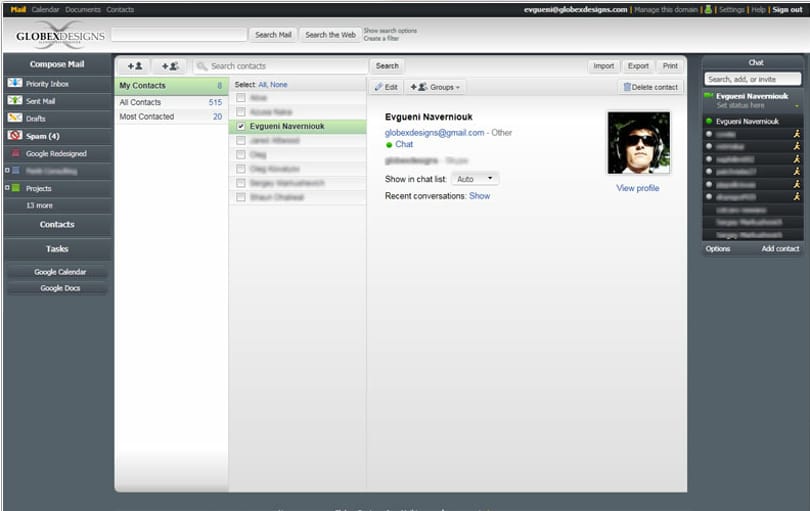Open the Tasks sidebar section
The width and height of the screenshot is (810, 511).
tap(57, 249)
